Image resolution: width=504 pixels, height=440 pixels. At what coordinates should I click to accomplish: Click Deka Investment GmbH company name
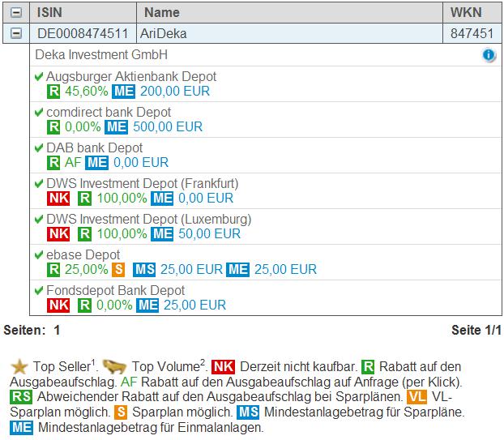[101, 54]
